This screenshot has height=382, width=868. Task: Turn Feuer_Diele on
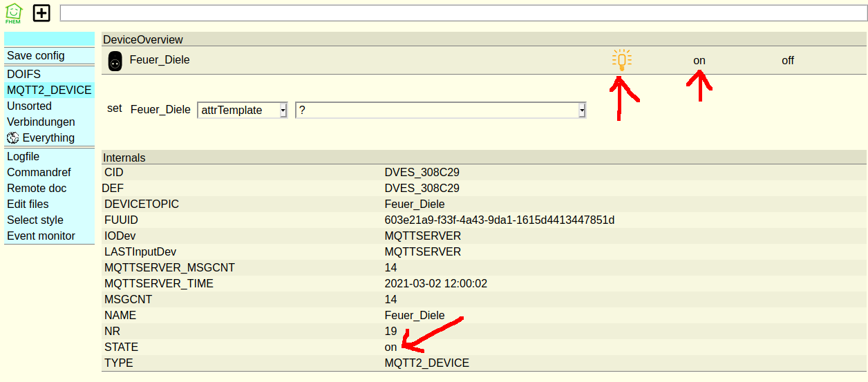(x=699, y=61)
